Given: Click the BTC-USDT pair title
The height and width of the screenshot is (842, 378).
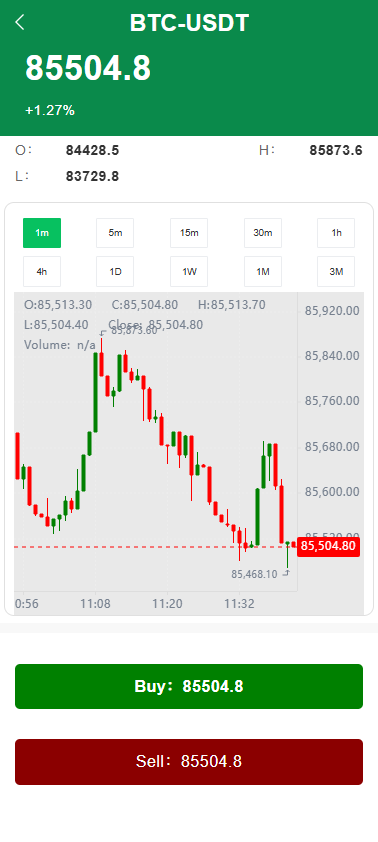Looking at the screenshot, I should tap(189, 23).
